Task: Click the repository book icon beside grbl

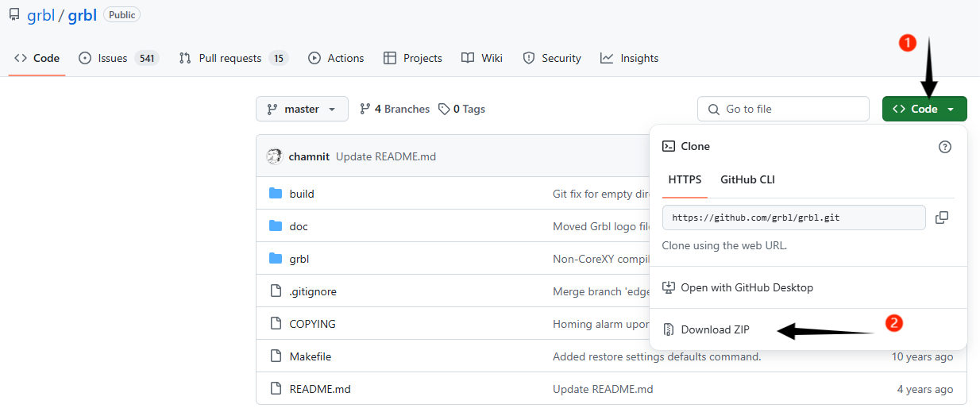Action: [14, 16]
